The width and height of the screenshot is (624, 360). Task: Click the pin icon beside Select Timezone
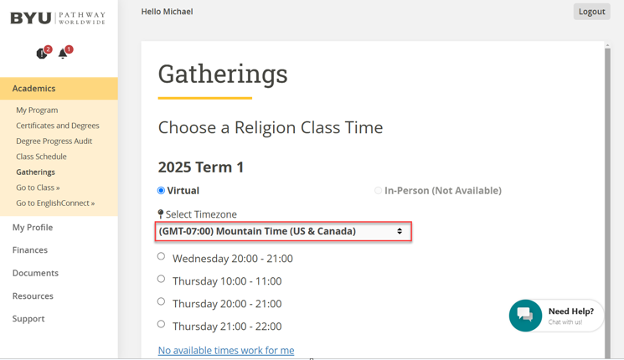(160, 214)
